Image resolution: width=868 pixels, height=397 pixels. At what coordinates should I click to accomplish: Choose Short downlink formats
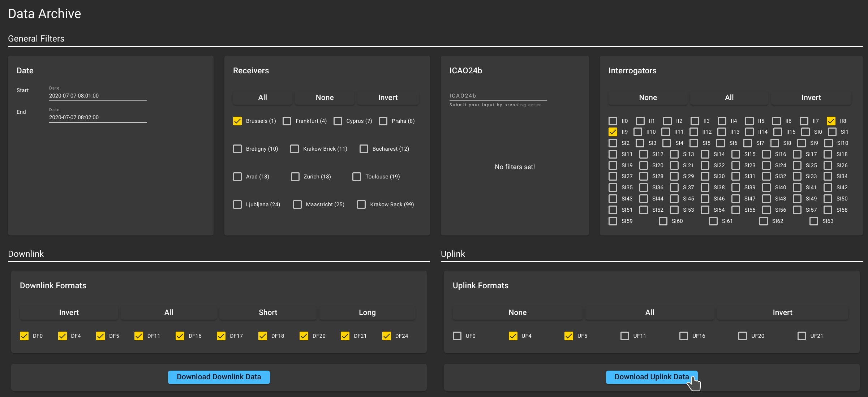[268, 312]
